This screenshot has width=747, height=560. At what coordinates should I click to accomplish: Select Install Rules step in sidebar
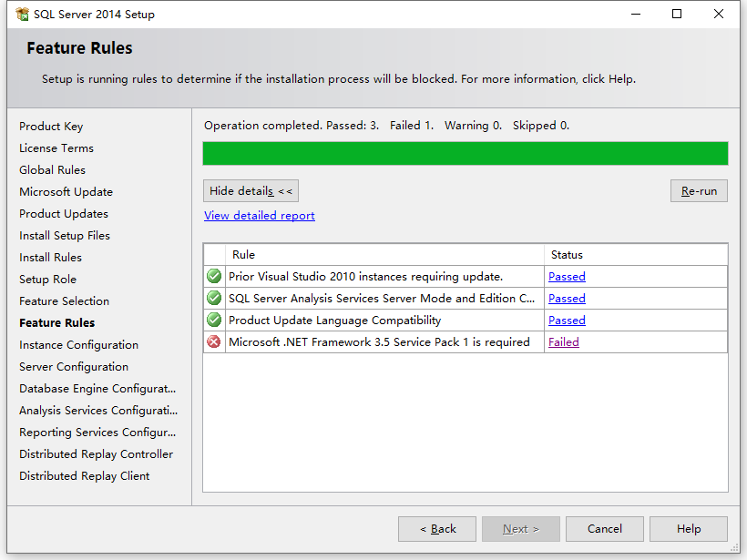(50, 258)
